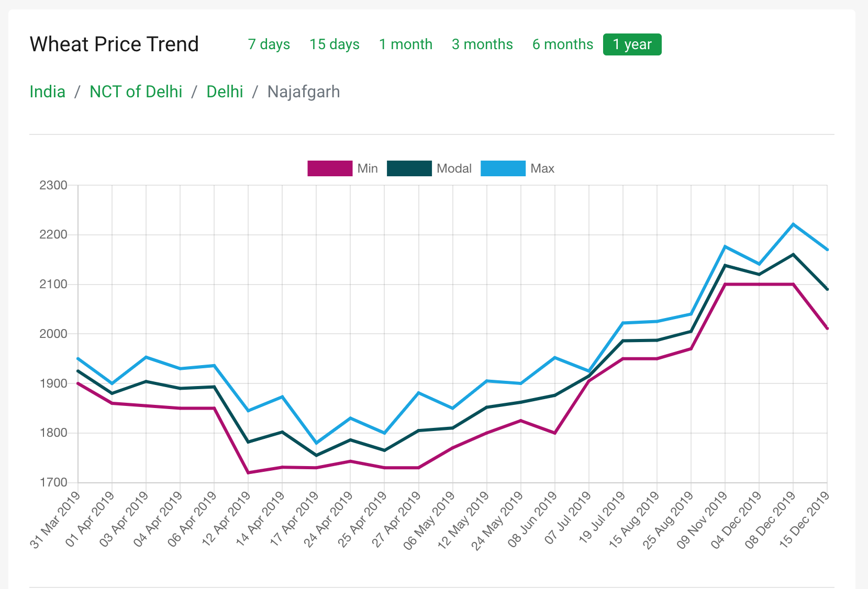
Task: Click the 1700 y-axis label
Action: point(53,482)
